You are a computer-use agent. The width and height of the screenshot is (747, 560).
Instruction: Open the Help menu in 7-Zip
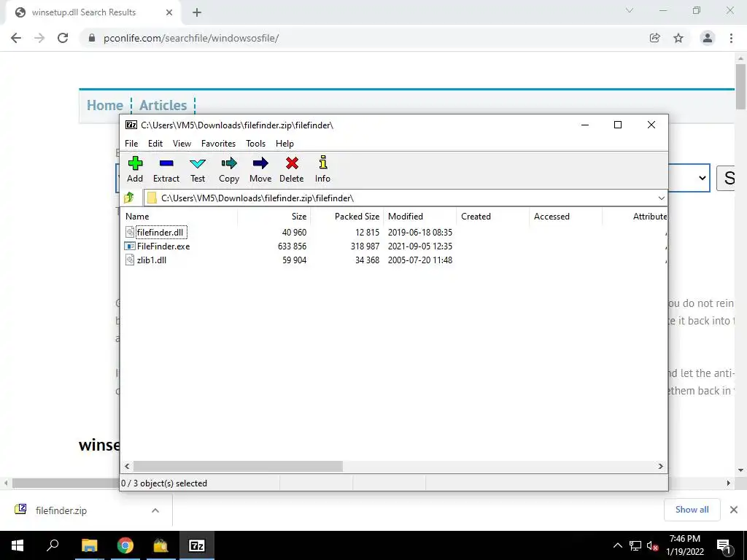point(285,144)
